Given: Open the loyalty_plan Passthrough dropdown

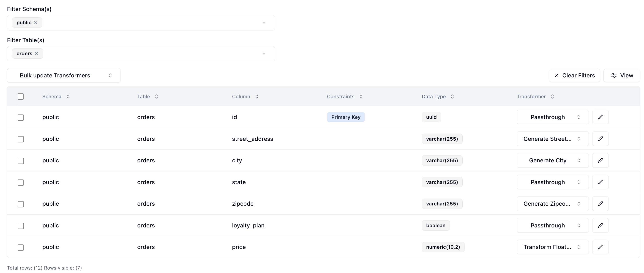Looking at the screenshot, I should click(x=552, y=225).
